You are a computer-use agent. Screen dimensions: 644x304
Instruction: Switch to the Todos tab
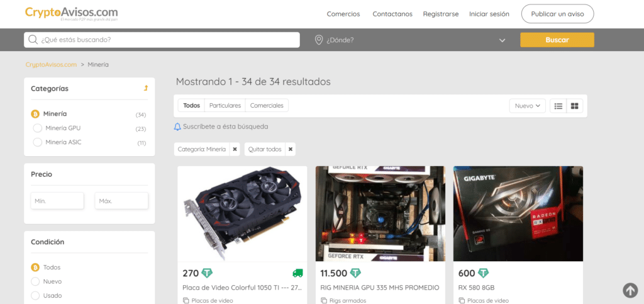coord(191,106)
